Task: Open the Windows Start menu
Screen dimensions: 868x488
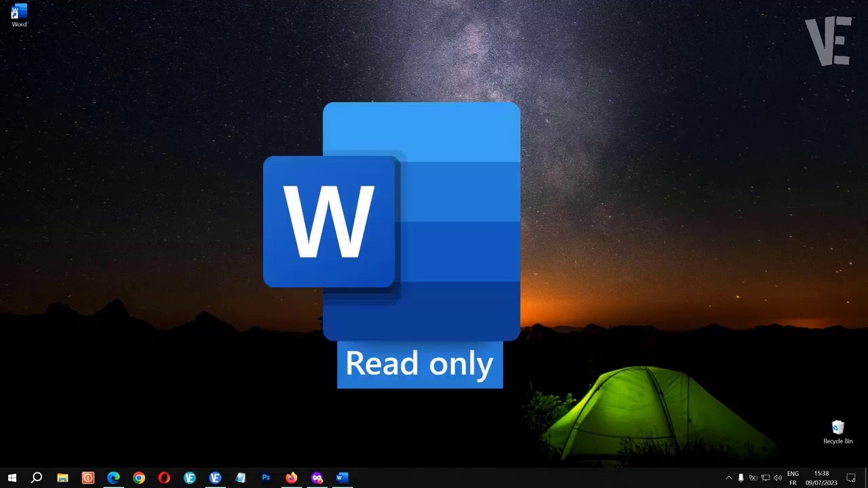Action: coord(12,478)
